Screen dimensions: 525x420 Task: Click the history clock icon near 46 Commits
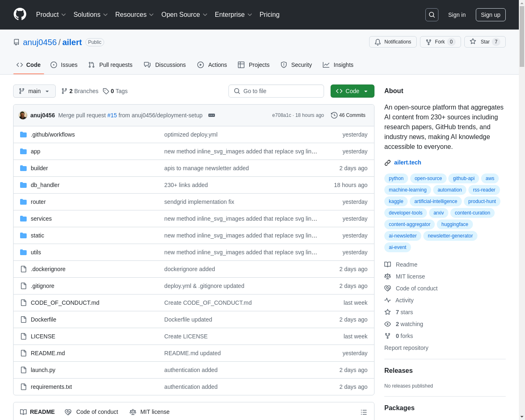coord(334,115)
